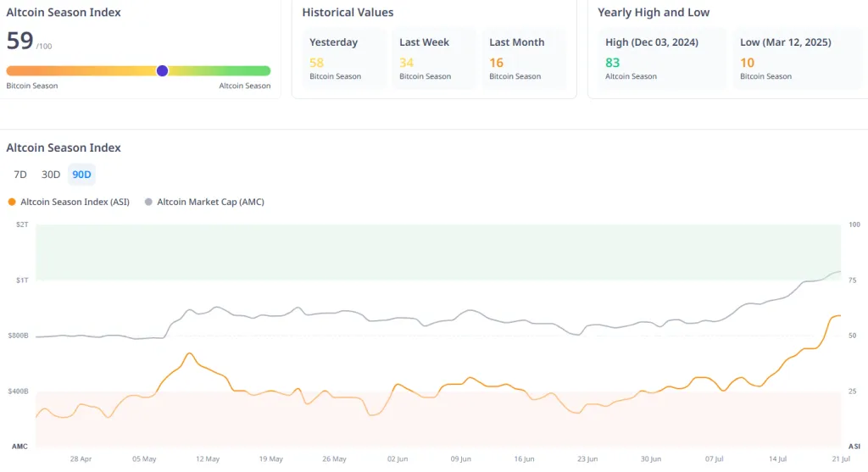Click the blue index slider handle
The image size is (868, 472).
[x=162, y=71]
